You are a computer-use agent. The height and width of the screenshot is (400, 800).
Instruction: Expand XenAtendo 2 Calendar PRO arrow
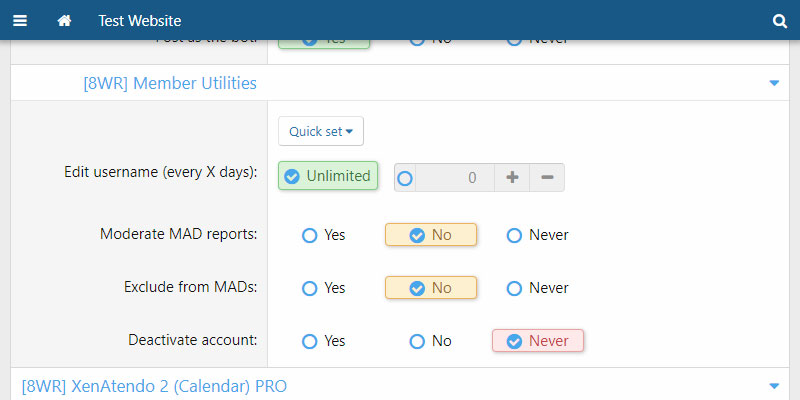[774, 385]
